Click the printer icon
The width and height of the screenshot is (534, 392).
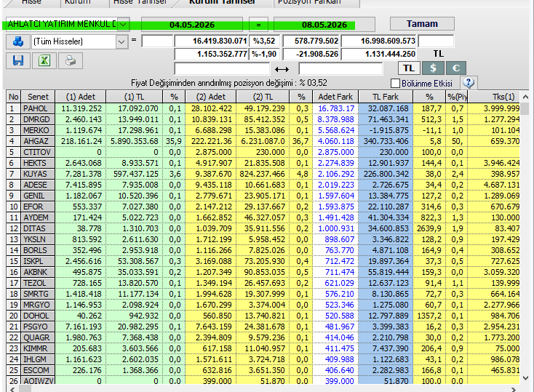click(x=71, y=61)
